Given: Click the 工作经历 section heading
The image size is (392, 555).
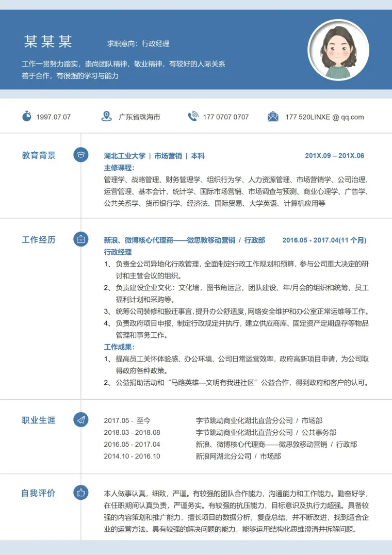Looking at the screenshot, I should coord(39,240).
